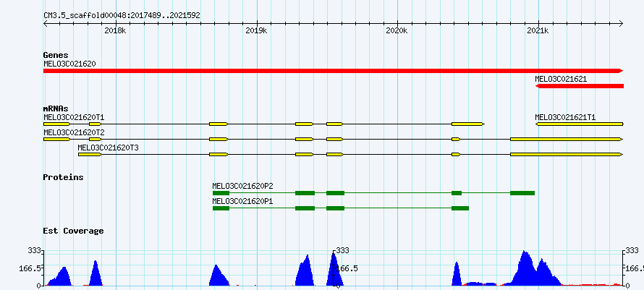Click the long red MELO3C021620 gene bar
644x290 pixels.
[x=333, y=71]
